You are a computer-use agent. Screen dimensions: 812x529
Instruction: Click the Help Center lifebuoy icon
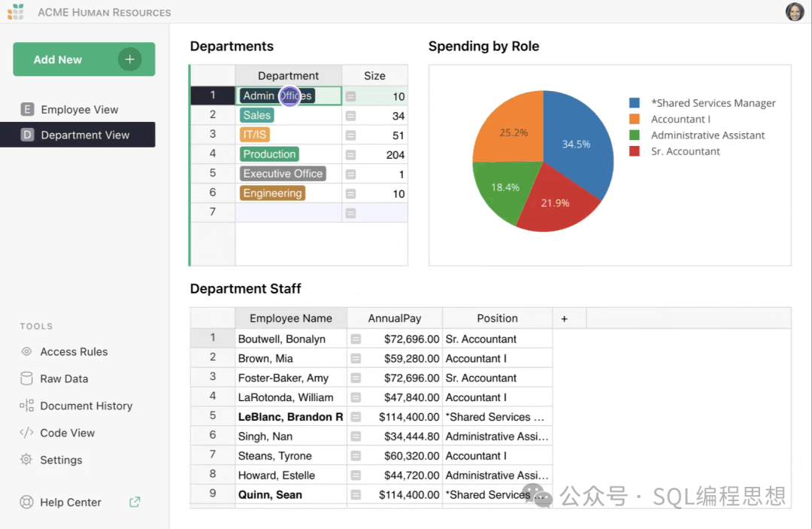(26, 502)
